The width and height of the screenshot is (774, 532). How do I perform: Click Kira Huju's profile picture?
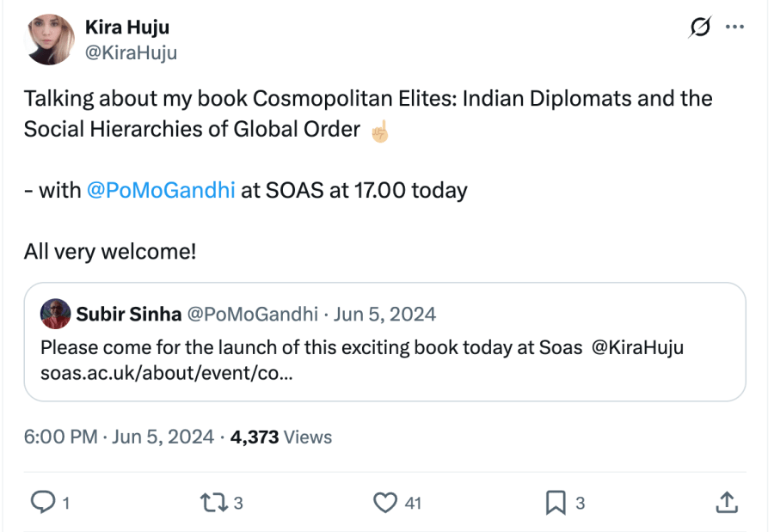point(52,40)
